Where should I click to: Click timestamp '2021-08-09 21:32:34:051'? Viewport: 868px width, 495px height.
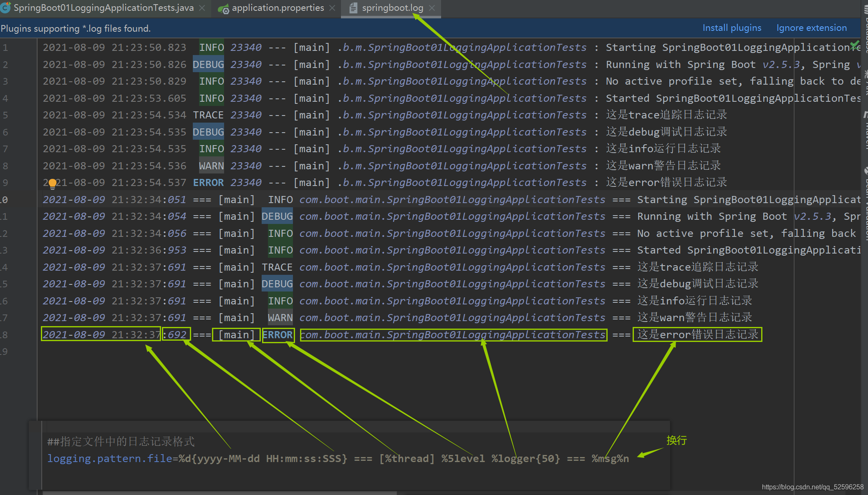(x=114, y=200)
